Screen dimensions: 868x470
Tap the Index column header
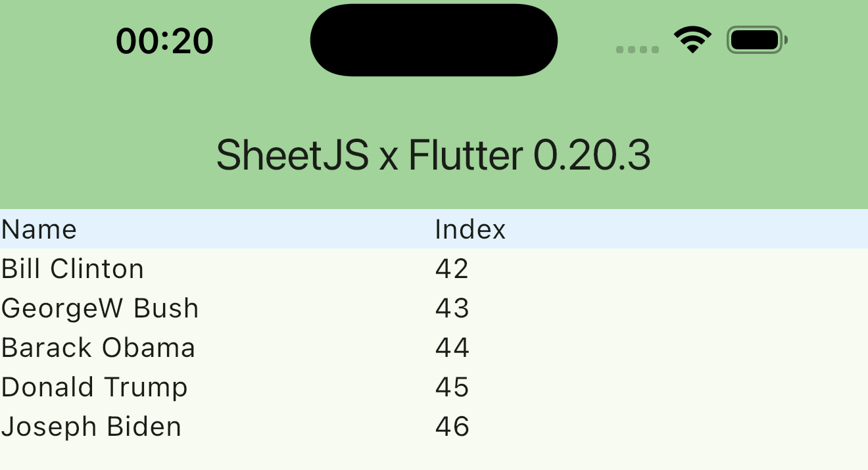470,229
